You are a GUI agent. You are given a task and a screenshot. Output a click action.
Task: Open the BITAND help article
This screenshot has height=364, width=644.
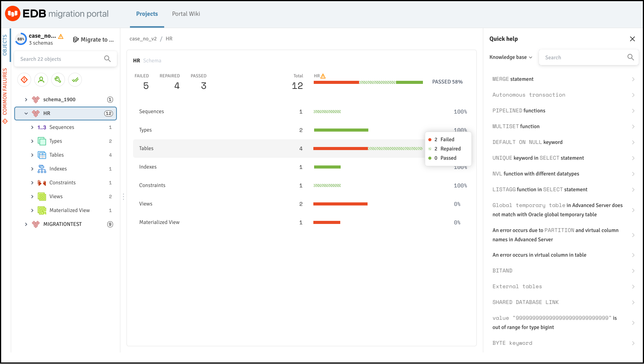click(563, 271)
